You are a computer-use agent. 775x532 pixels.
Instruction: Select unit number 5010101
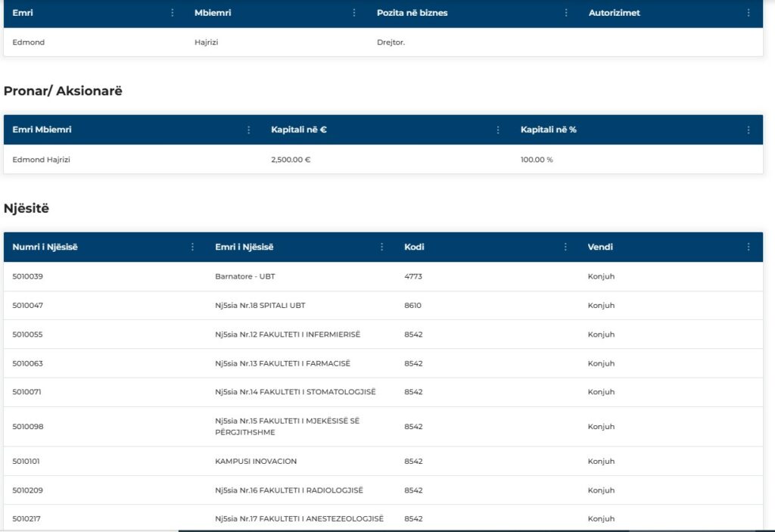pos(26,462)
